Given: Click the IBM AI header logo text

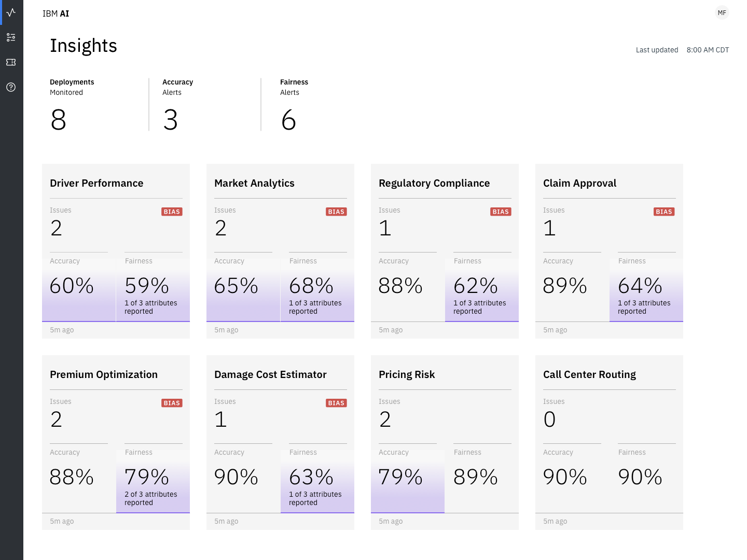Looking at the screenshot, I should coord(56,13).
